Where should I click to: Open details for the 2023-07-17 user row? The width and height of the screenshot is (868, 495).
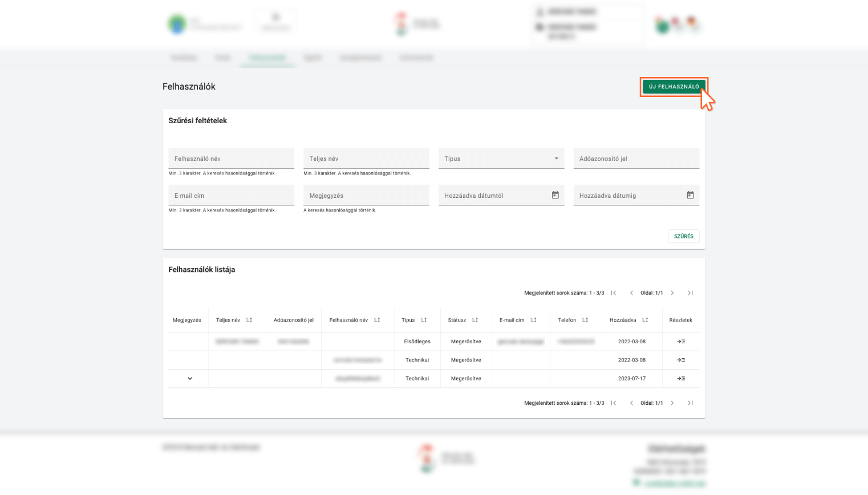(680, 379)
